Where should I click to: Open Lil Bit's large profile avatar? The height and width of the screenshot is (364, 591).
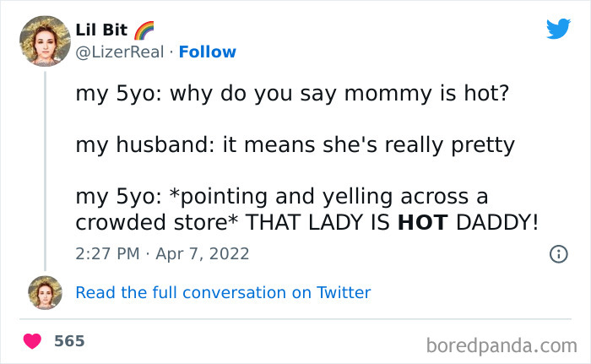[x=45, y=40]
